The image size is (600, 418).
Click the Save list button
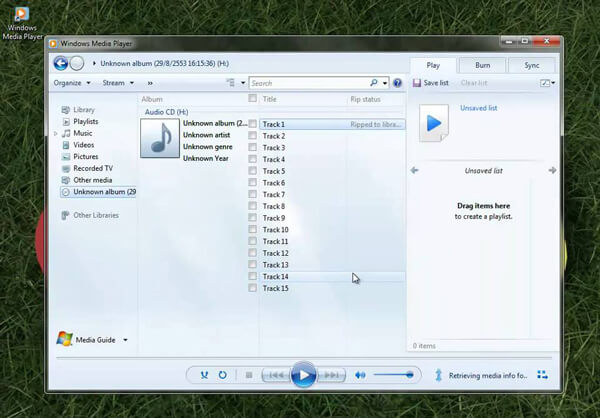pyautogui.click(x=430, y=83)
